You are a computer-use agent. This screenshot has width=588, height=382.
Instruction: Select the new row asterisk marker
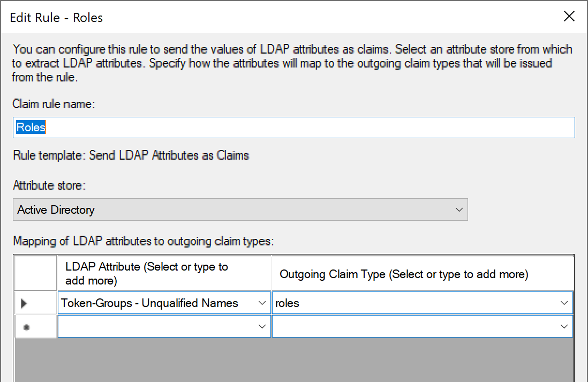click(x=26, y=327)
